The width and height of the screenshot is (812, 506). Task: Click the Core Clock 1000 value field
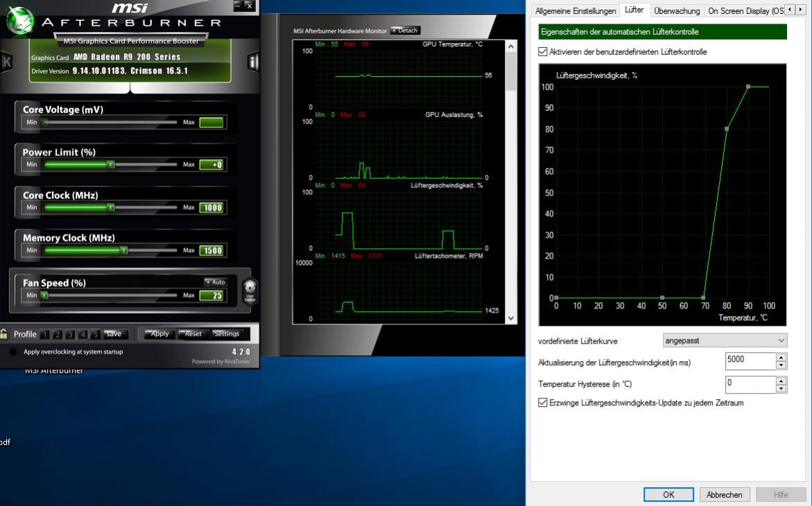211,208
